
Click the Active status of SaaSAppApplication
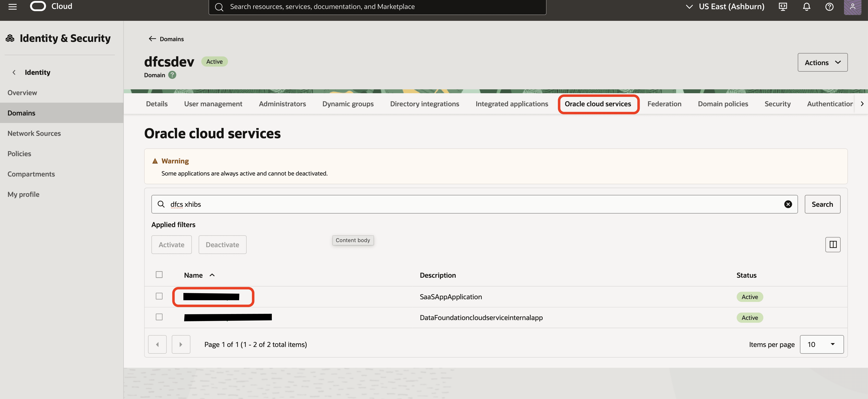pos(750,297)
